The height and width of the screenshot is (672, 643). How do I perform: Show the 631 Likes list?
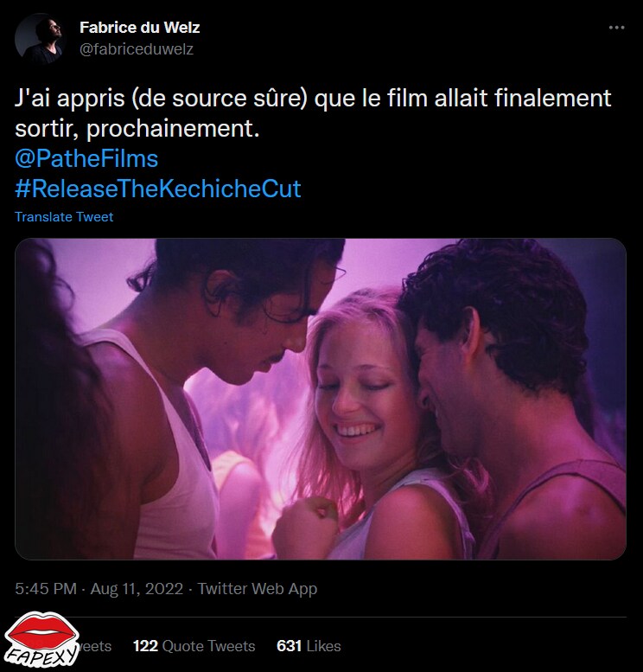click(309, 646)
